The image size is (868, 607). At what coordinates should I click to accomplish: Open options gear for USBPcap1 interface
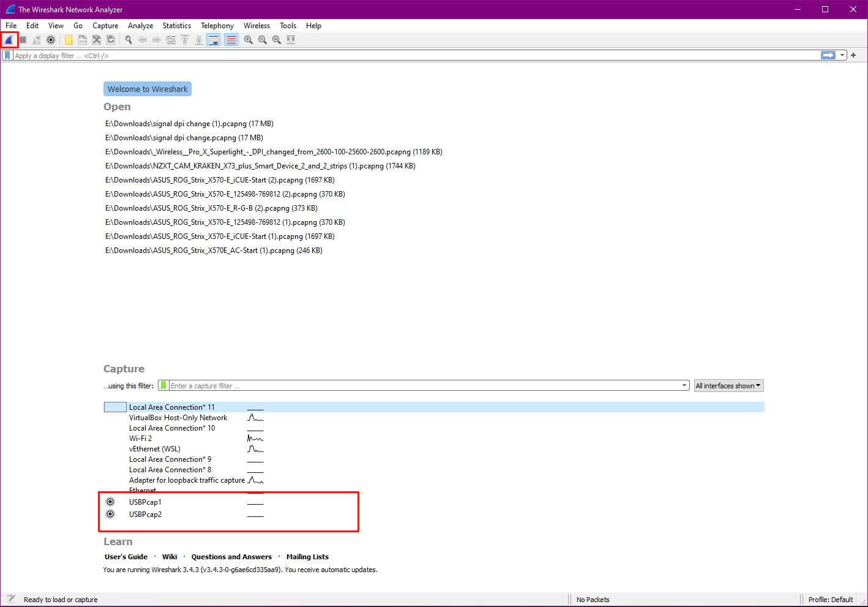click(110, 502)
